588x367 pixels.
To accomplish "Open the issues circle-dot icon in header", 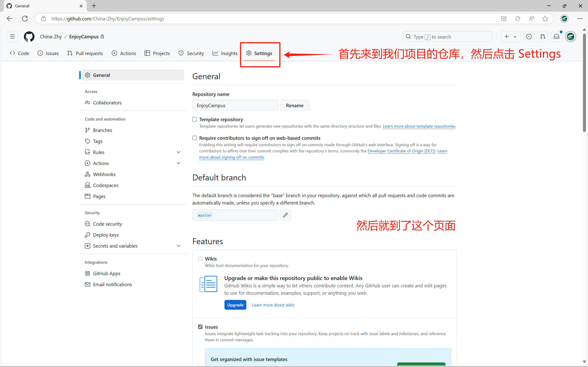I will 529,37.
